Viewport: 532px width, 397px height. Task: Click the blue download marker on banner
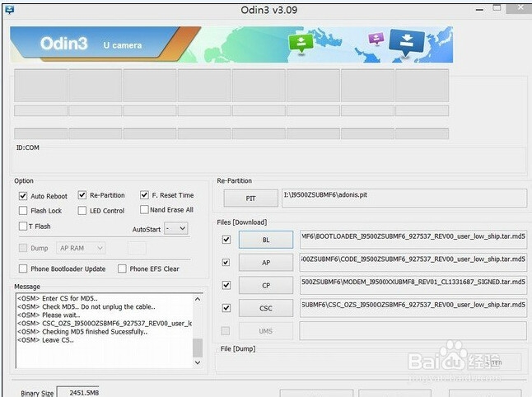pyautogui.click(x=407, y=42)
